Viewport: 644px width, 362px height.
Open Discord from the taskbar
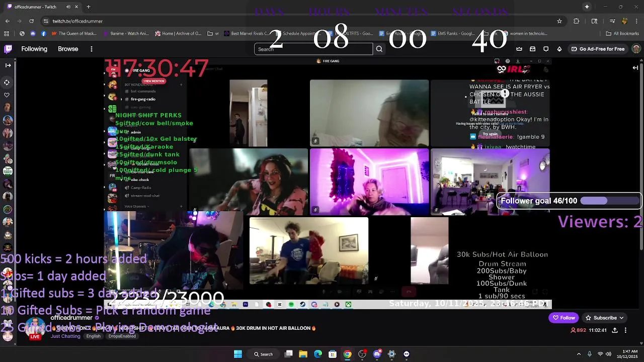click(x=377, y=354)
